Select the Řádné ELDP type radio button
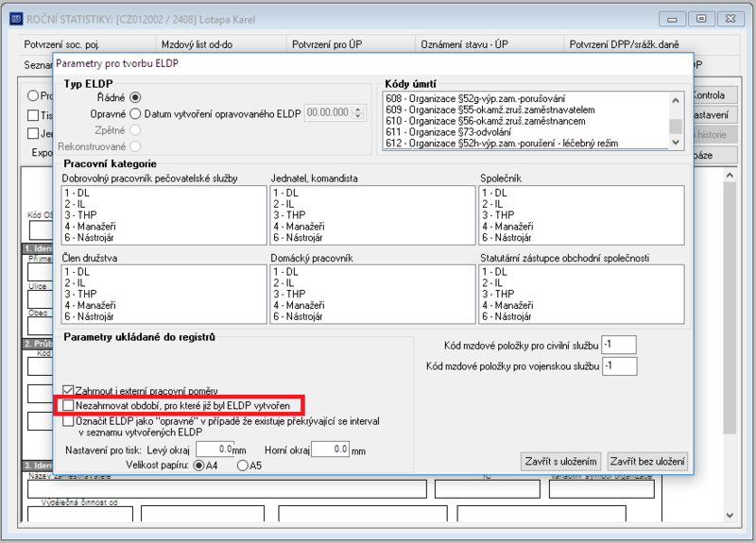The image size is (756, 543). pyautogui.click(x=135, y=97)
